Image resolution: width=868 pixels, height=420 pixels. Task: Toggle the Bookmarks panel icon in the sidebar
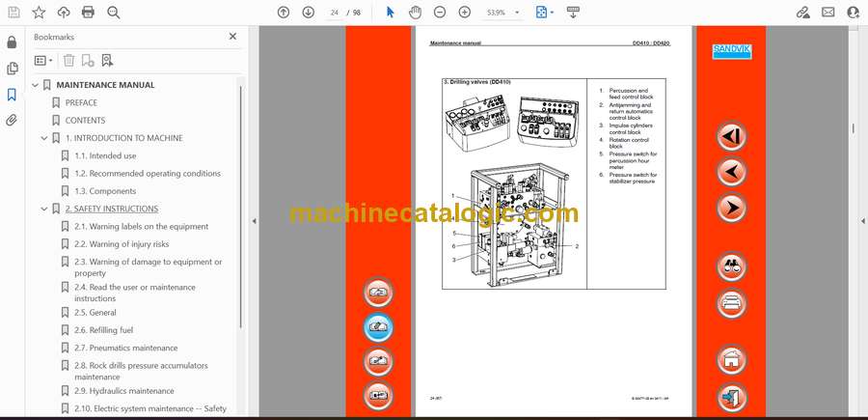pyautogui.click(x=12, y=95)
